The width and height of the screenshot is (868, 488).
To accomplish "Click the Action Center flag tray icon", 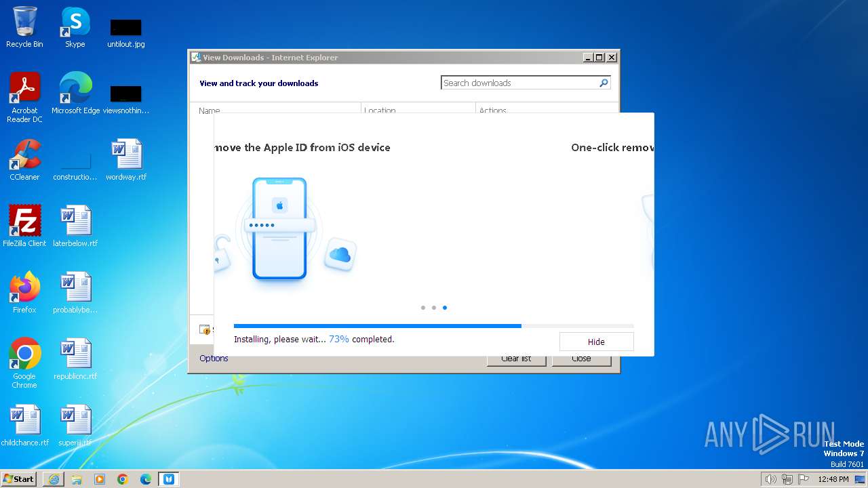I will pyautogui.click(x=804, y=479).
